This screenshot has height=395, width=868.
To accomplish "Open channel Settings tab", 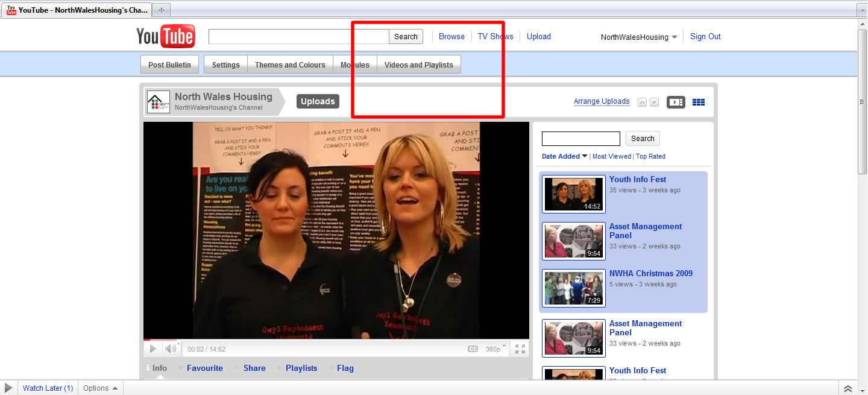I will (x=226, y=65).
